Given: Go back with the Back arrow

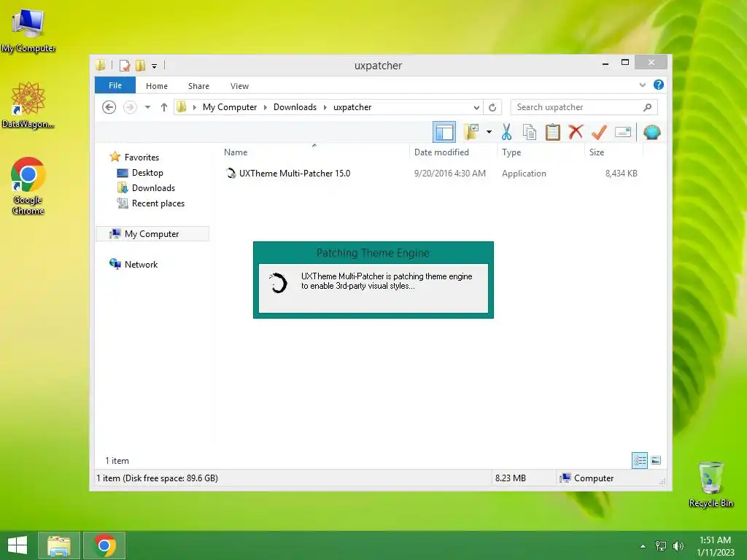Looking at the screenshot, I should 109,107.
